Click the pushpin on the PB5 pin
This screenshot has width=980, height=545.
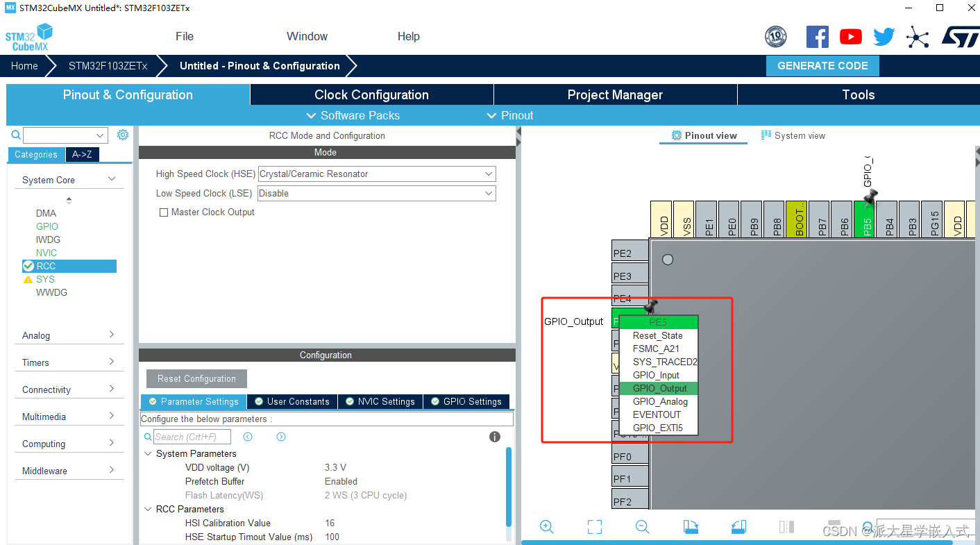pyautogui.click(x=870, y=197)
